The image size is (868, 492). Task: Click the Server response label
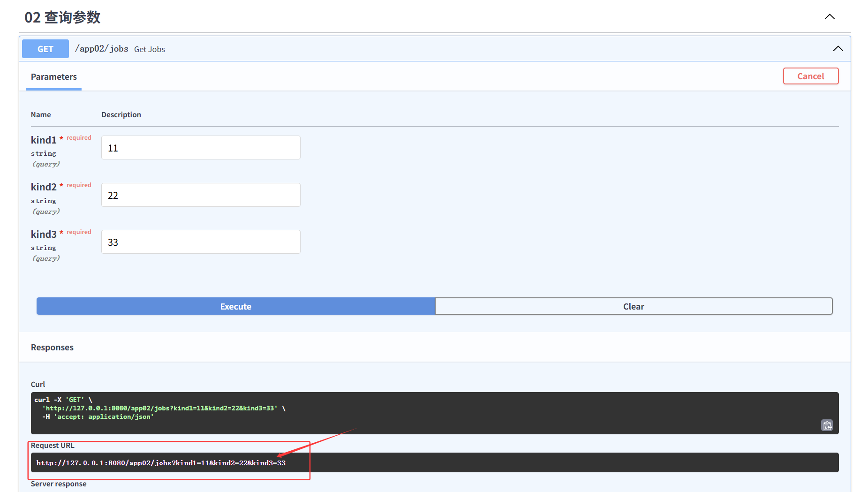(59, 484)
